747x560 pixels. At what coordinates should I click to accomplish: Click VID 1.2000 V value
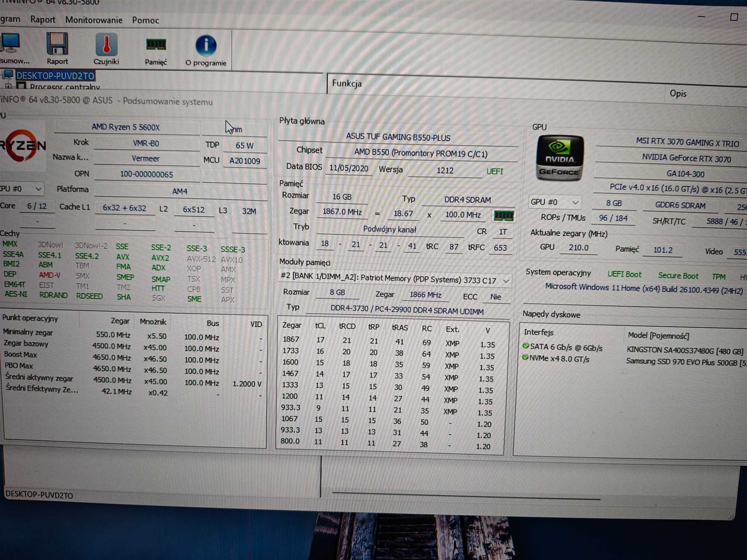tap(247, 384)
